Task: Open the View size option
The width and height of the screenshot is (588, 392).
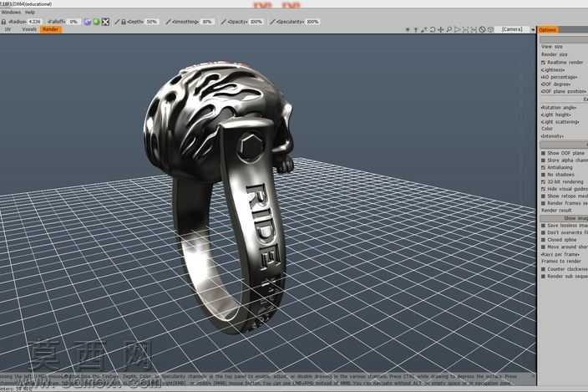Action: 551,47
